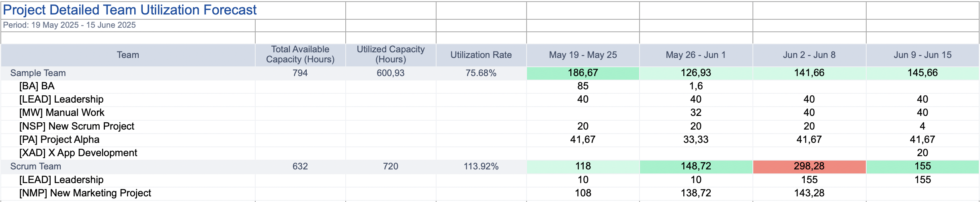Select the 33,33 Project Alpha cell
Image resolution: width=980 pixels, height=202 pixels.
coord(695,140)
